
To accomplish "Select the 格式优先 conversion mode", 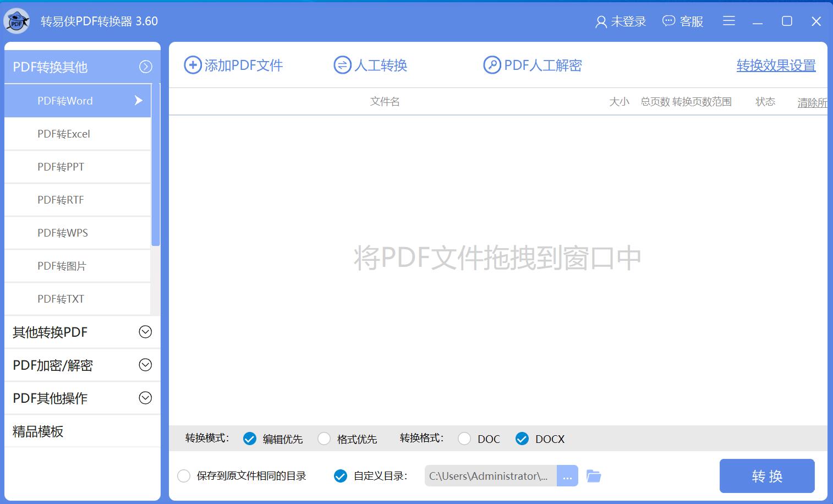I will (325, 439).
